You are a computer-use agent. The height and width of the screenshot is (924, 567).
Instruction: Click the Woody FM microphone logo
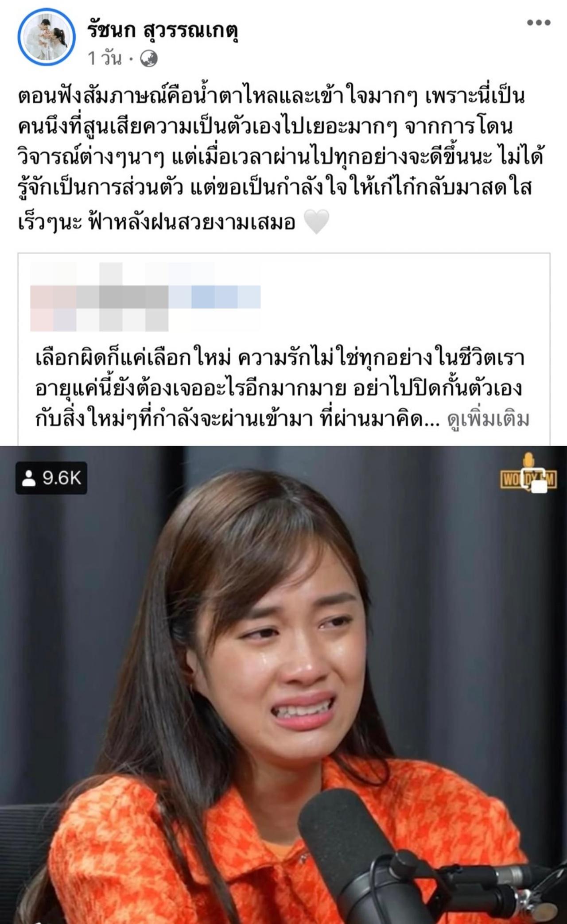click(528, 473)
